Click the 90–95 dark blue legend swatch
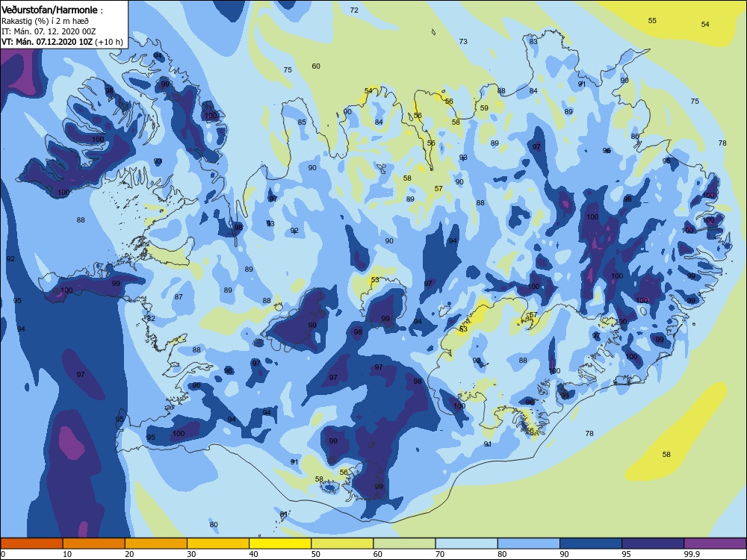 tap(591, 544)
